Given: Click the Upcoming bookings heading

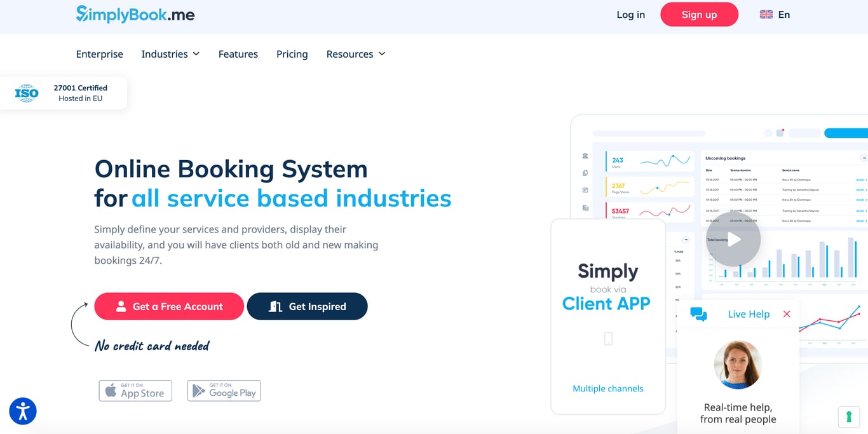Looking at the screenshot, I should click(x=725, y=158).
